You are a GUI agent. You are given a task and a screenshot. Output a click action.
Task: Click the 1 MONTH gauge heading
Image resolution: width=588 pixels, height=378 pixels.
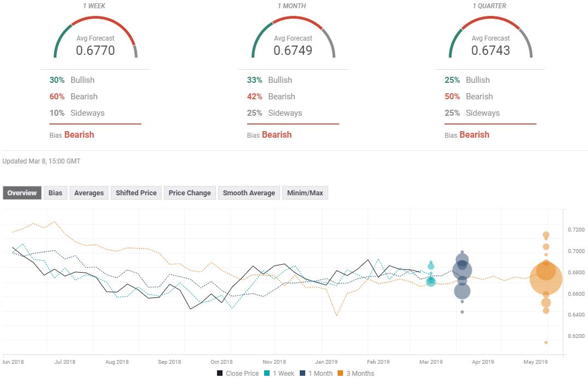[x=292, y=6]
